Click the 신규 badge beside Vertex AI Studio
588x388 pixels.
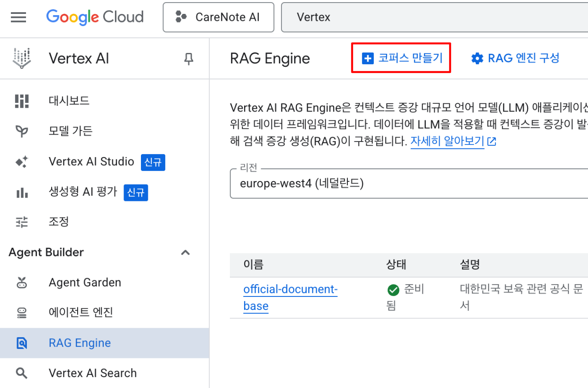click(x=153, y=162)
